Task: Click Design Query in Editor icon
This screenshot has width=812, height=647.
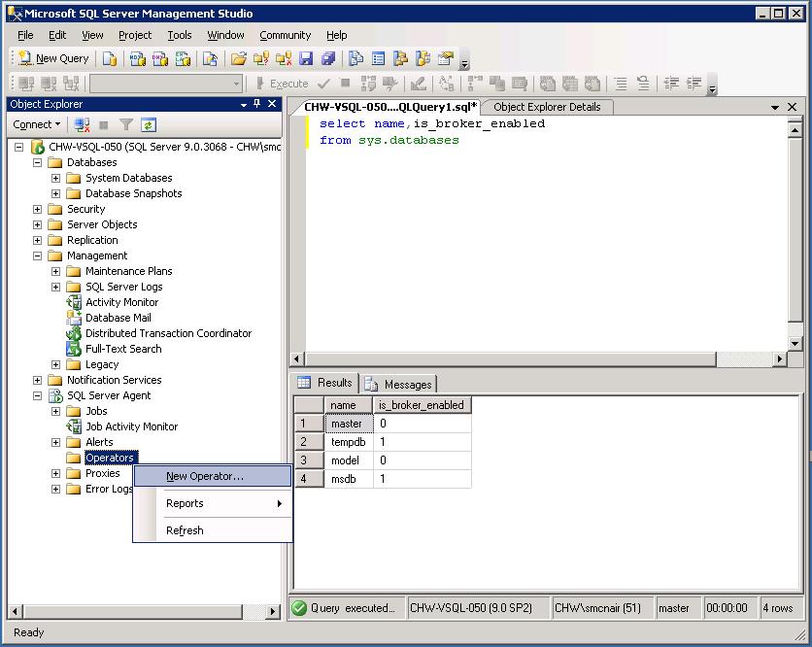Action: pos(419,84)
